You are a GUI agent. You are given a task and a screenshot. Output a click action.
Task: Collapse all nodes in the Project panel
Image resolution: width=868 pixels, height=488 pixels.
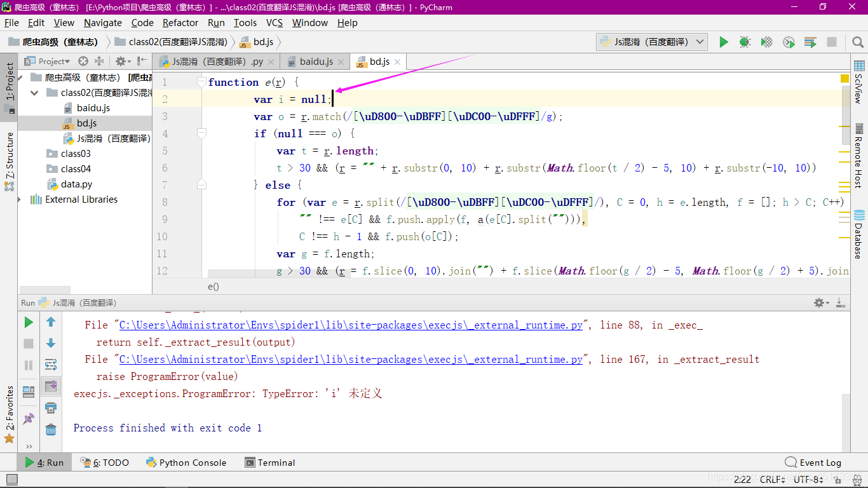(x=99, y=61)
